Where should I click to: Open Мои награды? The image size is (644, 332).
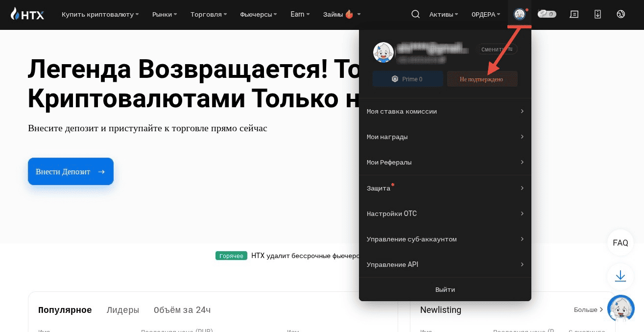tap(445, 137)
